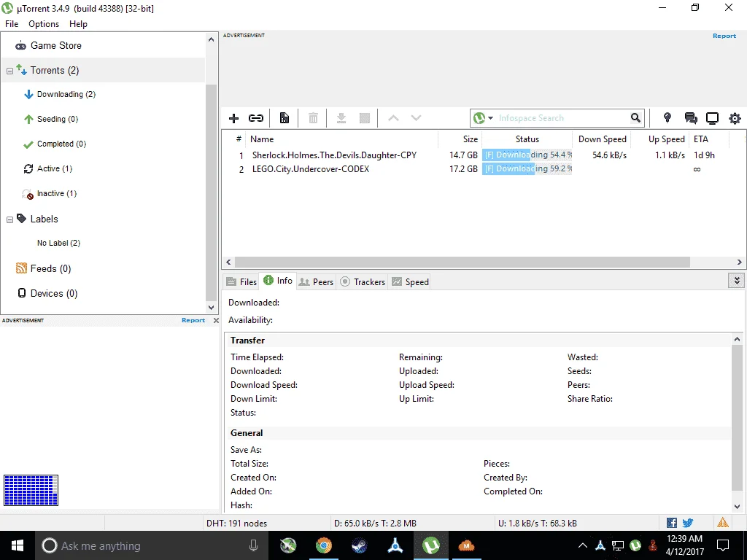Open Steam from the taskbar
747x560 pixels.
pos(359,545)
